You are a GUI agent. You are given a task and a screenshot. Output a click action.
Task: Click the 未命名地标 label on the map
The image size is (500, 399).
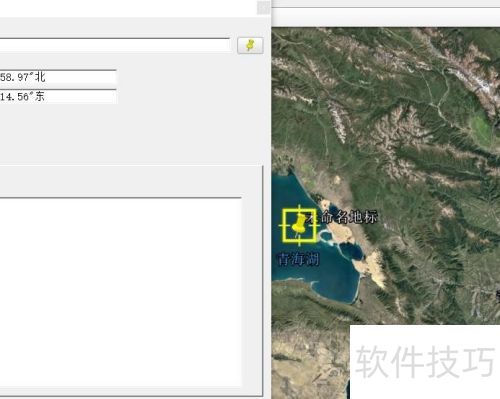[342, 217]
